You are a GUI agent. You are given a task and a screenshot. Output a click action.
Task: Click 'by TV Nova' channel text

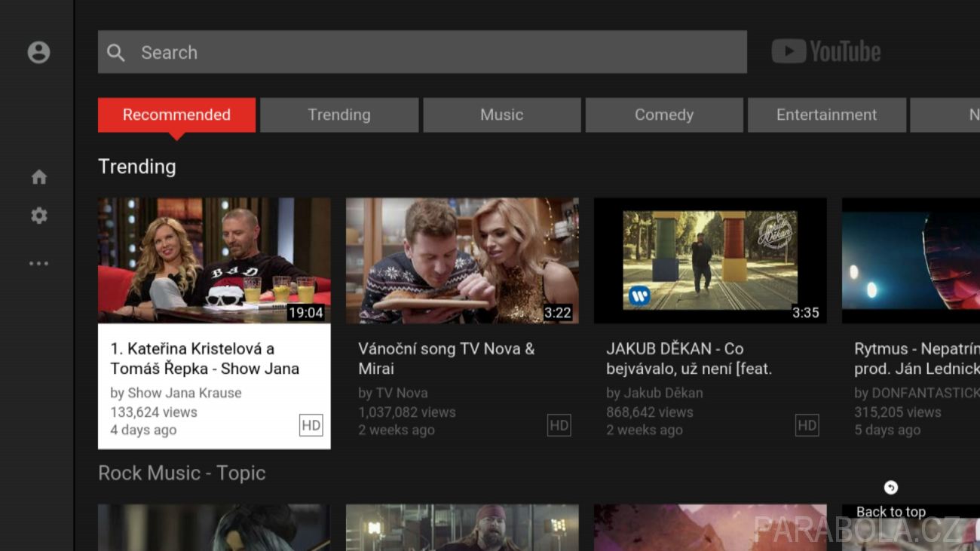coord(393,393)
